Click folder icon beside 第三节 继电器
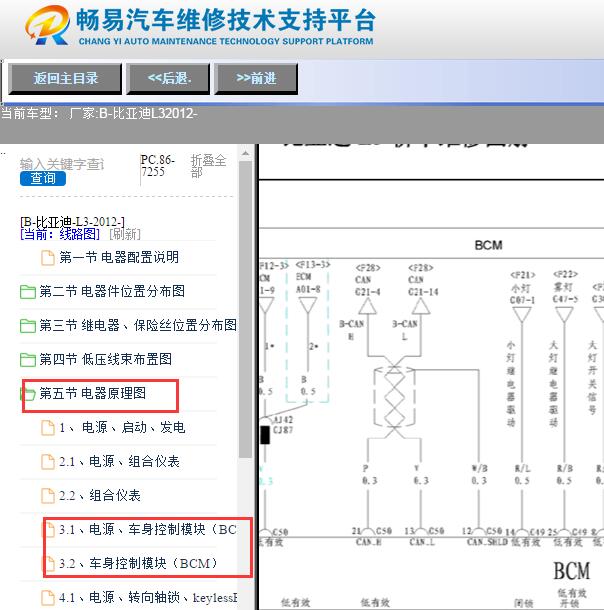The image size is (604, 610). [28, 326]
